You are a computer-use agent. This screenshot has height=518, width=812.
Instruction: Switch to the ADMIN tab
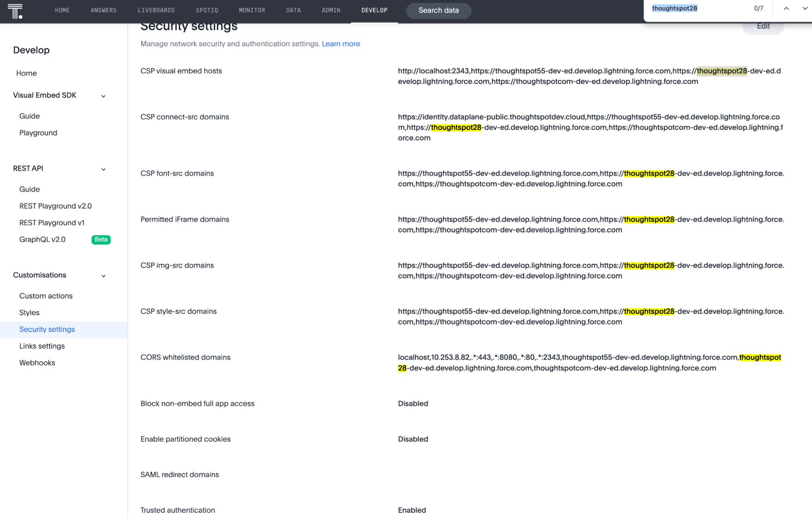point(330,10)
